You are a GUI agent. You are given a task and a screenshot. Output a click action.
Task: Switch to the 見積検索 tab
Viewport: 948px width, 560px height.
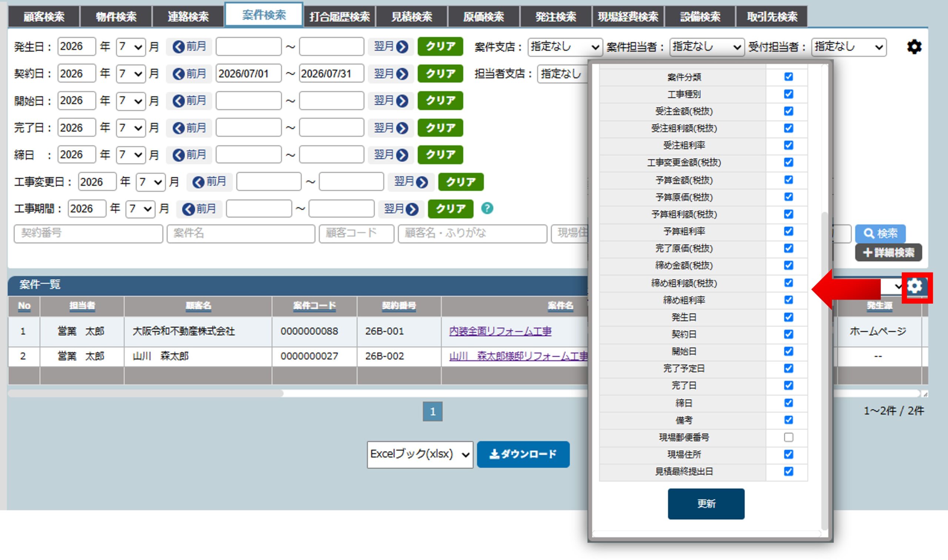click(411, 17)
